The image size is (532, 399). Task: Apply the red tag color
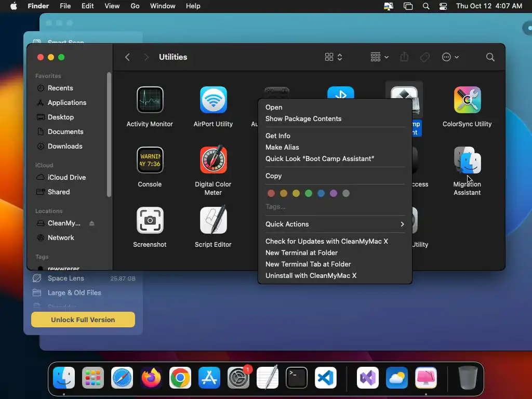tap(271, 193)
